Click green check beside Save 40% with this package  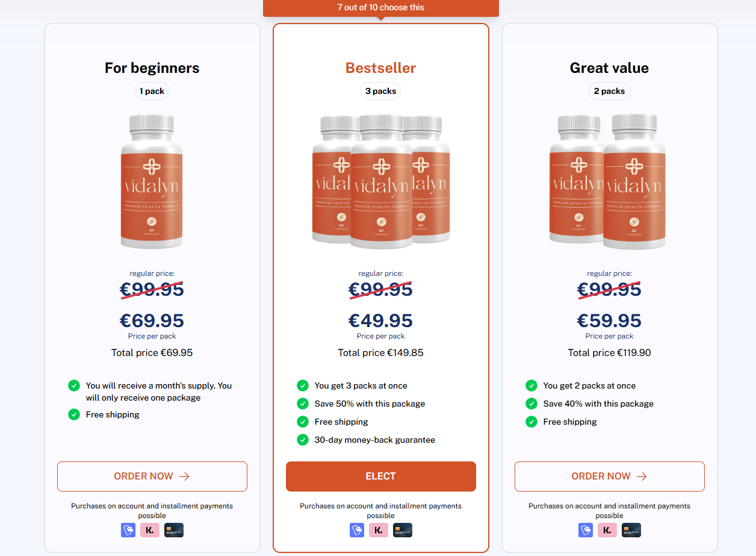[531, 404]
